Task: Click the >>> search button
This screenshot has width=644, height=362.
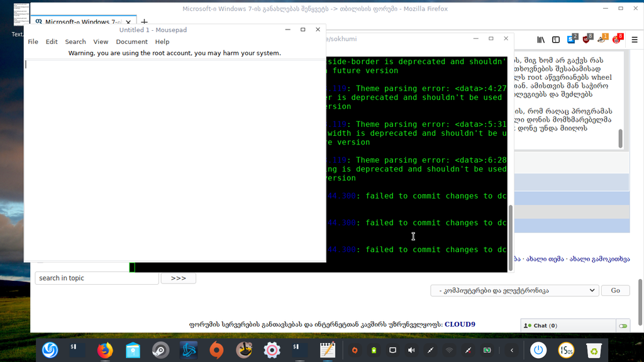Action: pyautogui.click(x=178, y=278)
